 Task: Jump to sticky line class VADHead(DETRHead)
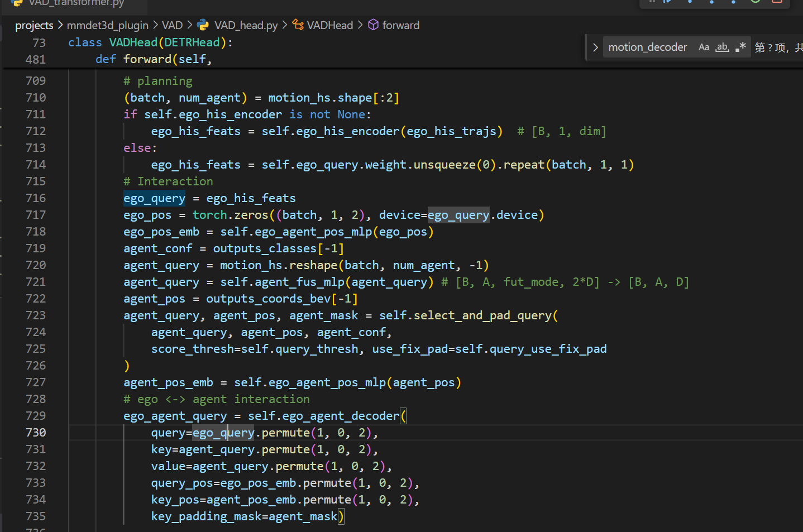point(150,42)
